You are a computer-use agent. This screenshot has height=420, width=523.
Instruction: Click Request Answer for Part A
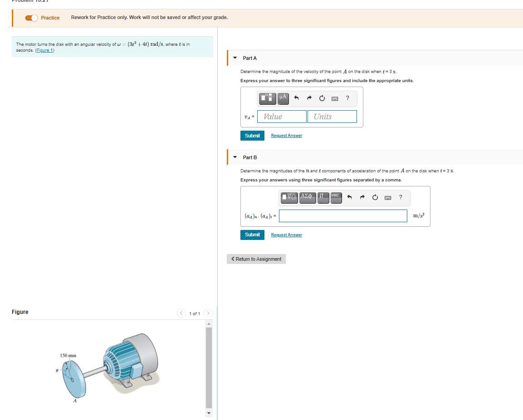coord(286,135)
